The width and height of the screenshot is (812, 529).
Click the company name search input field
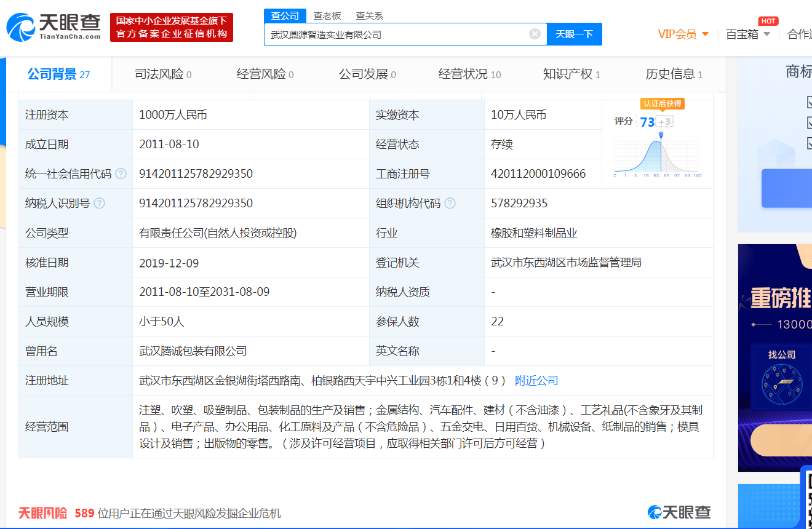397,34
